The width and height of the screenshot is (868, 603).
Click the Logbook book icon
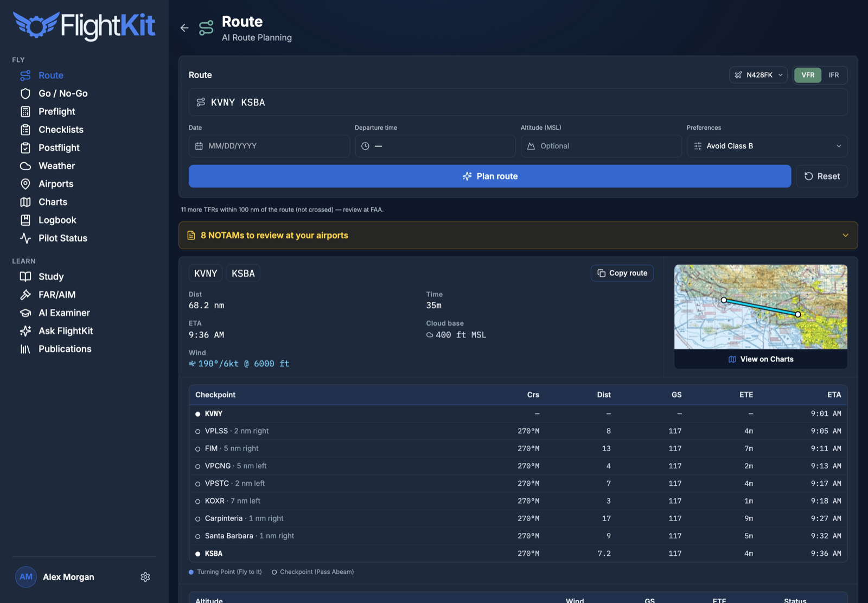point(25,220)
